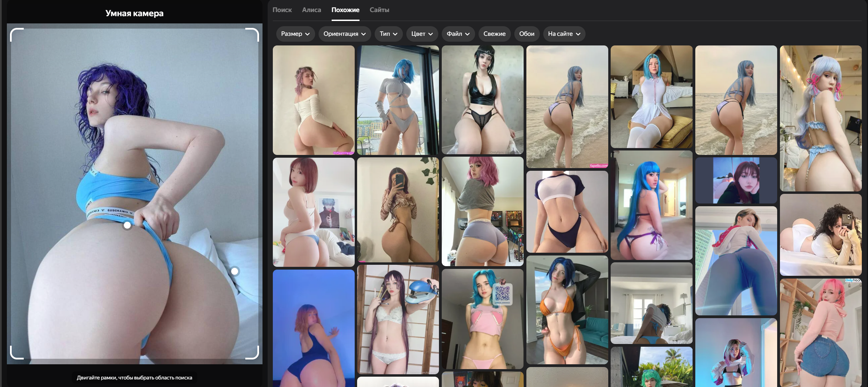Viewport: 868px width, 387px height.
Task: Click left carousel arrow on third thumbnail
Action: coord(447,100)
